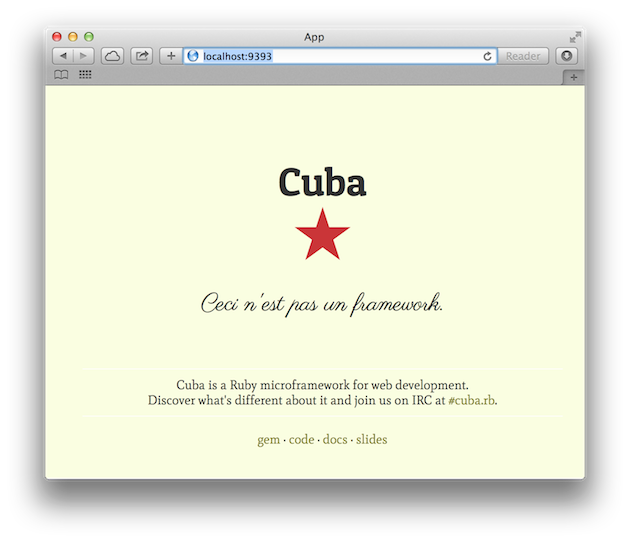Follow the #cuba.rb IRC link

[471, 400]
